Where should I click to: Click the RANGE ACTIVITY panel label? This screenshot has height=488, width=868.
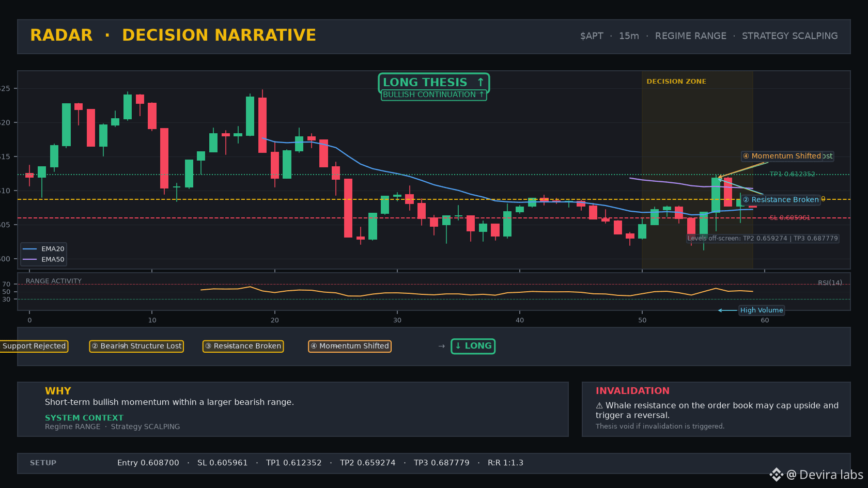pos(54,281)
